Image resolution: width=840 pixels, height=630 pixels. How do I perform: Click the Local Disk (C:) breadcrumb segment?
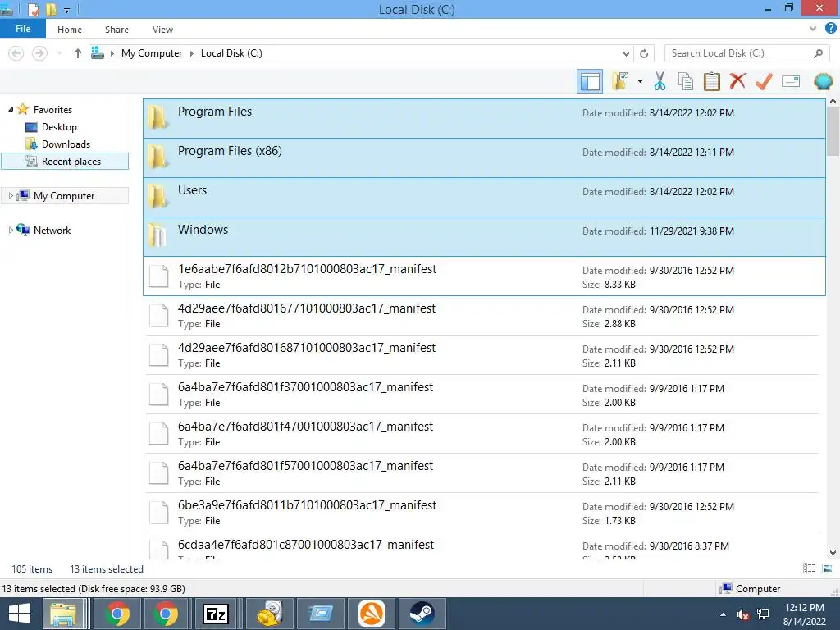231,53
